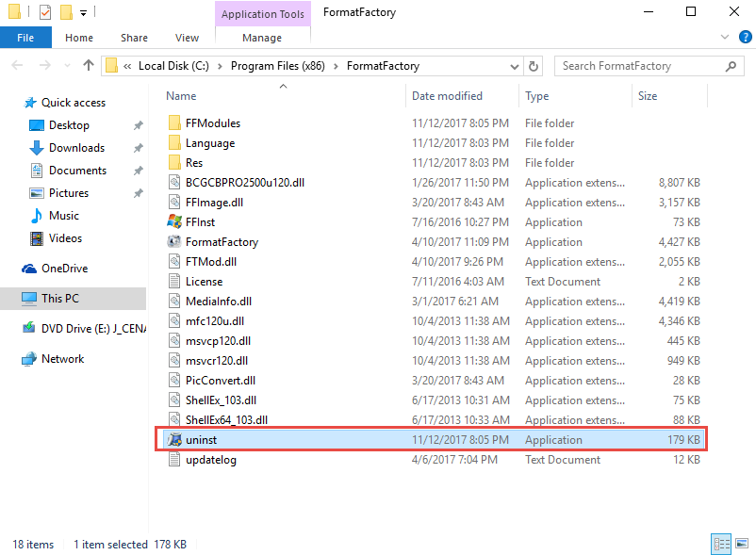Select OneDrive in the navigation pane
Viewport: 756px width, 555px height.
pos(65,269)
